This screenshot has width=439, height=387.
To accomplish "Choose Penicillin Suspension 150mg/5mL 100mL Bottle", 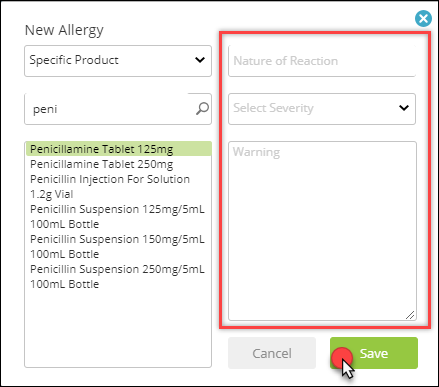I will tap(119, 246).
